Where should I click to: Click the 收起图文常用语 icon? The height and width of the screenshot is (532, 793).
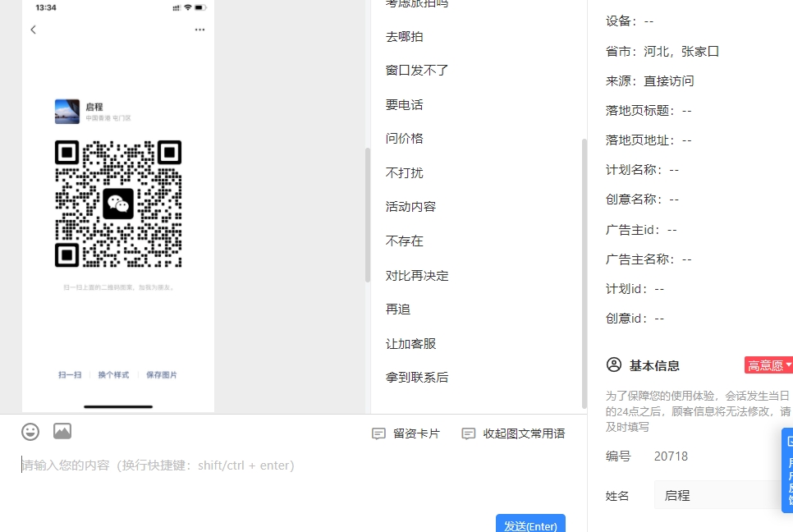(x=468, y=433)
